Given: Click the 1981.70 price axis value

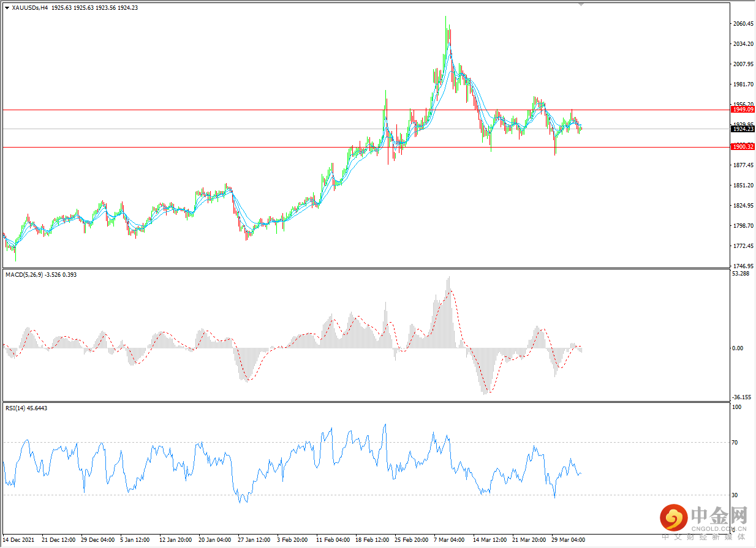Looking at the screenshot, I should 744,84.
